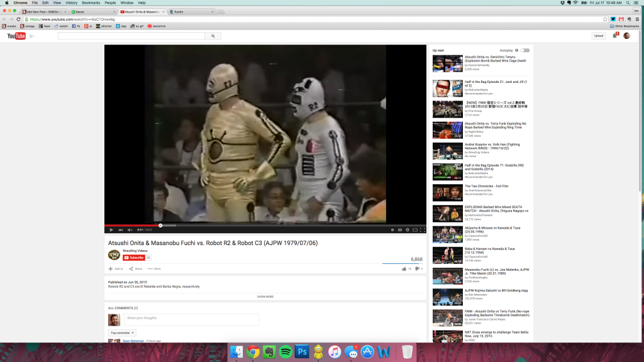
Task: Switch to Add New Post browser tab
Action: click(x=44, y=12)
